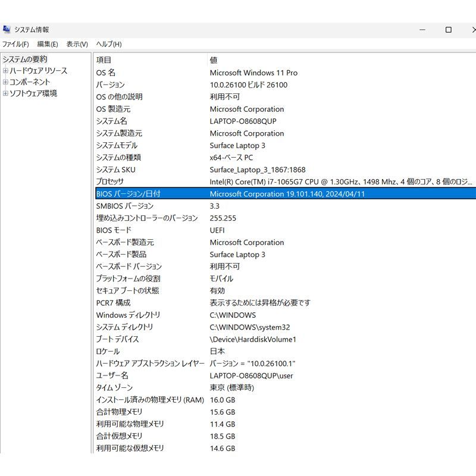Click the value LAPTOP-O8608QUP\user
Screen dimensions: 476x476
tap(251, 375)
